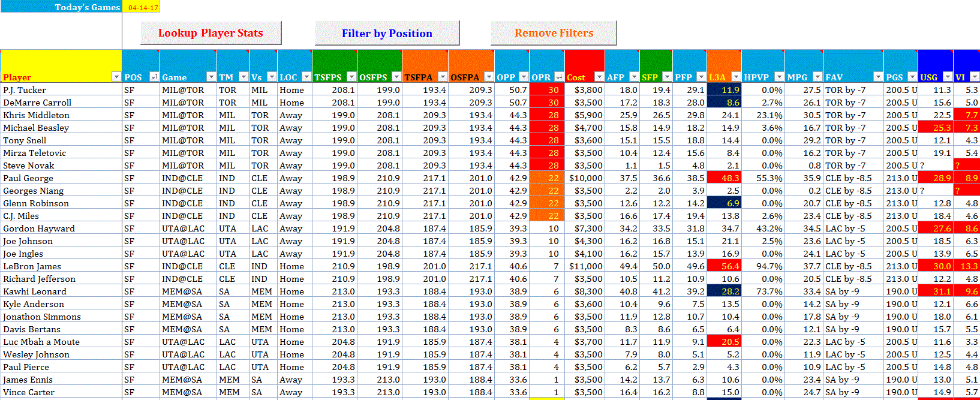Select the Kawhi Leonard player cell
Image resolution: width=980 pixels, height=400 pixels.
click(x=61, y=291)
